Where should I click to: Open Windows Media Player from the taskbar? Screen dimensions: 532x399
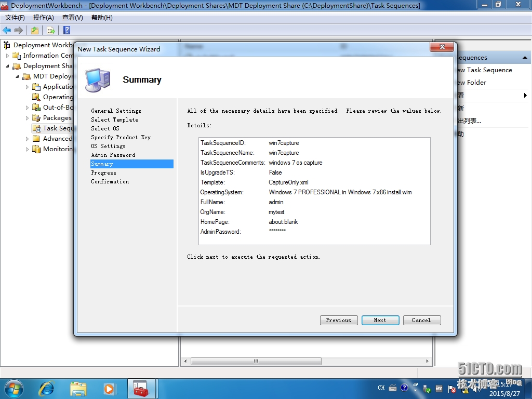click(x=109, y=389)
